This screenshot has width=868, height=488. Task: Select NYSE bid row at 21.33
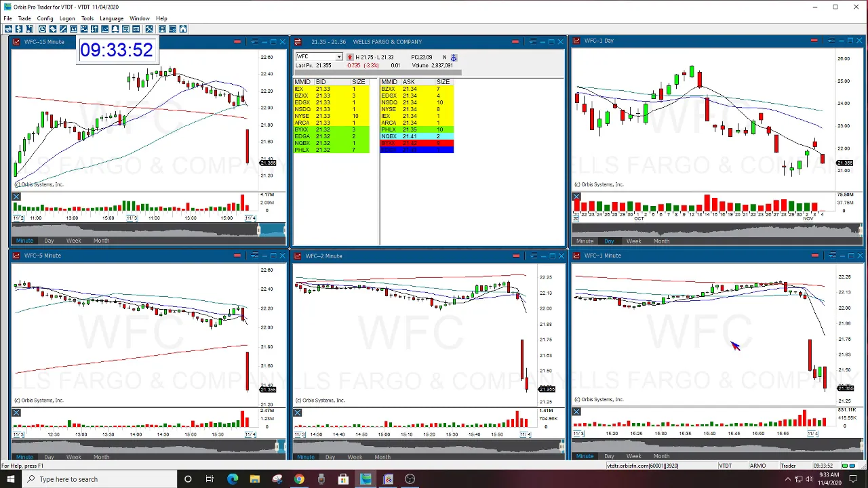(x=332, y=116)
